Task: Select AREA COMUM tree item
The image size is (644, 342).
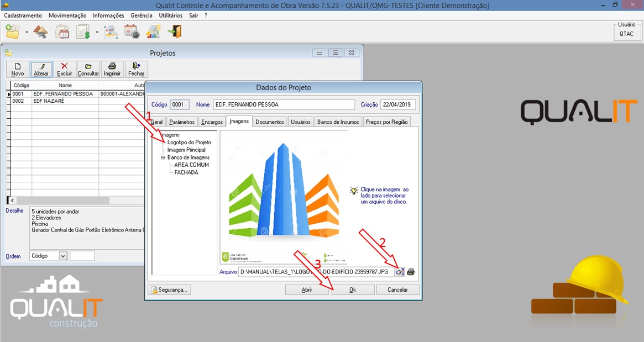Action: coord(191,165)
